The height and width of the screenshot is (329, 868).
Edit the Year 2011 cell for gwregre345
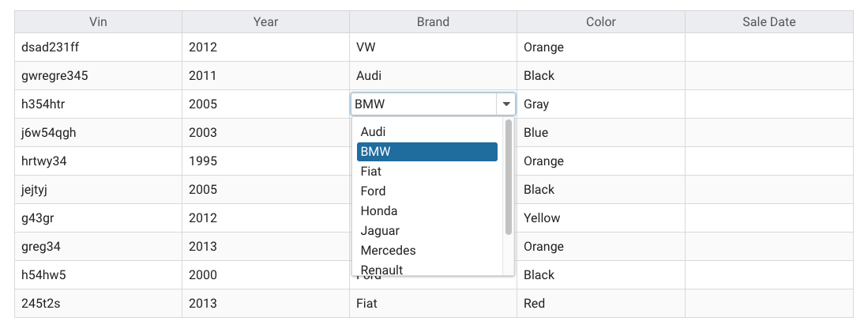click(x=265, y=76)
